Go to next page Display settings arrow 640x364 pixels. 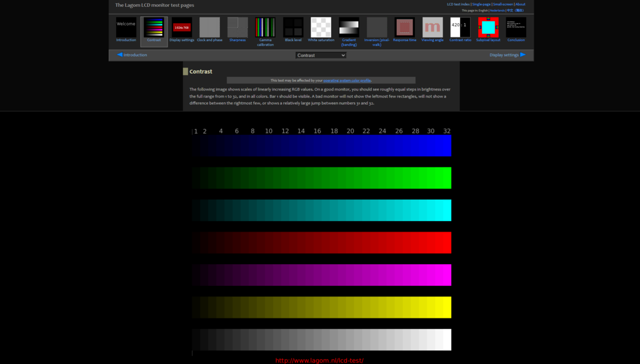pyautogui.click(x=507, y=55)
